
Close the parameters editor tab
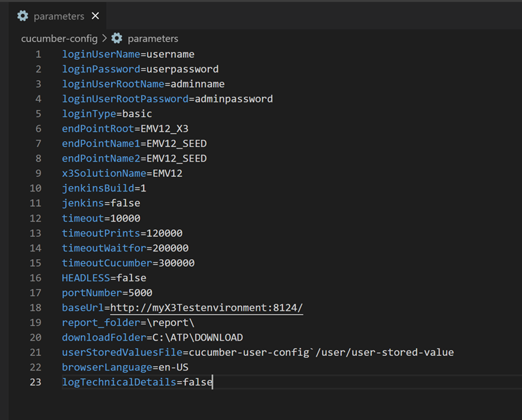[95, 15]
